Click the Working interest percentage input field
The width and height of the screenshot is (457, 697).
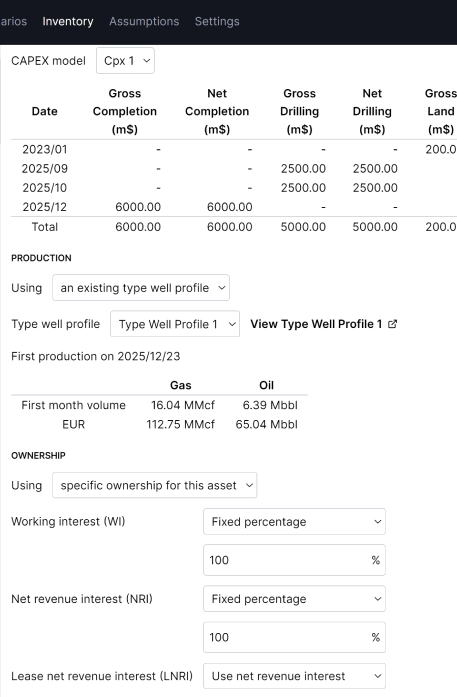click(x=294, y=560)
